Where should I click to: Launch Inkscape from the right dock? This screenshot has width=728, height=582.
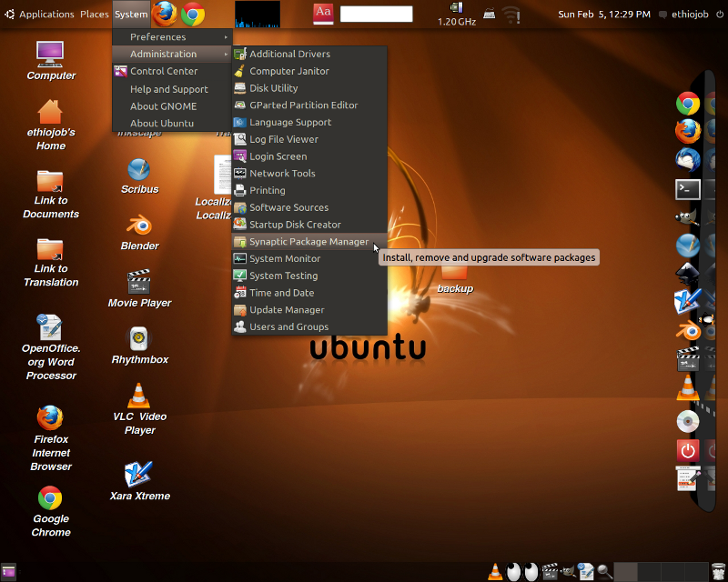click(x=688, y=275)
